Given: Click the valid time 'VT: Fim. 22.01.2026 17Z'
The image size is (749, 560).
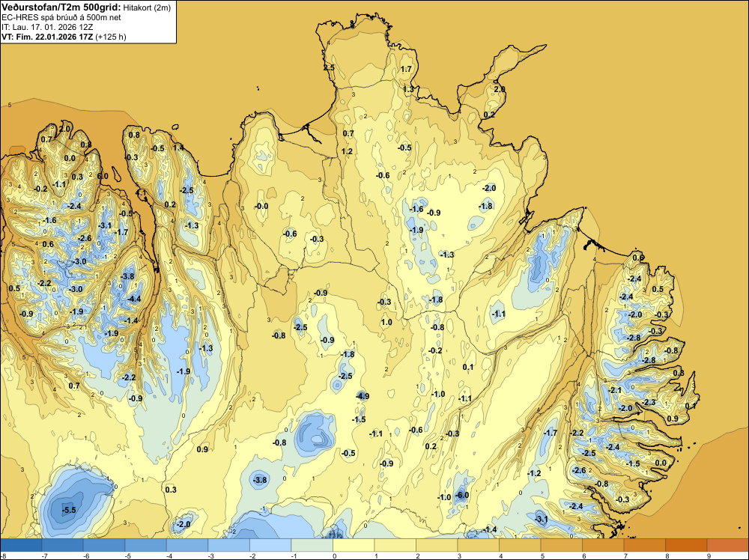Looking at the screenshot, I should coord(48,37).
